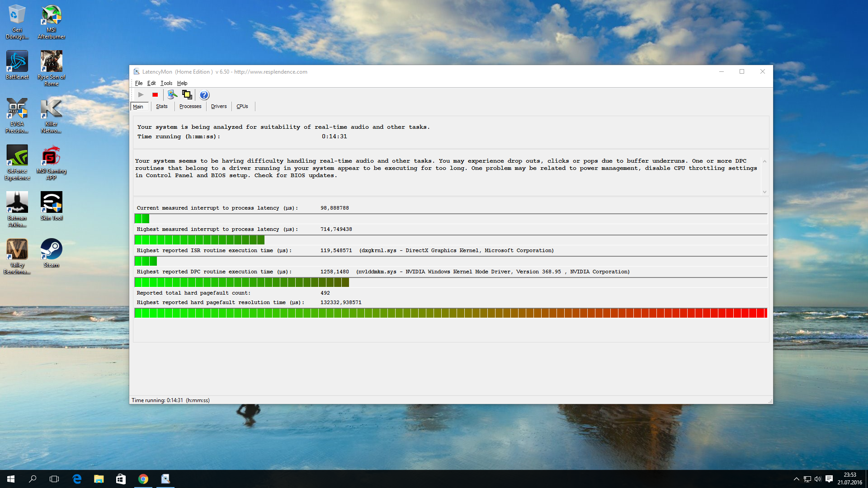Screen dimensions: 868x488
Task: Open the File menu
Action: pos(139,83)
